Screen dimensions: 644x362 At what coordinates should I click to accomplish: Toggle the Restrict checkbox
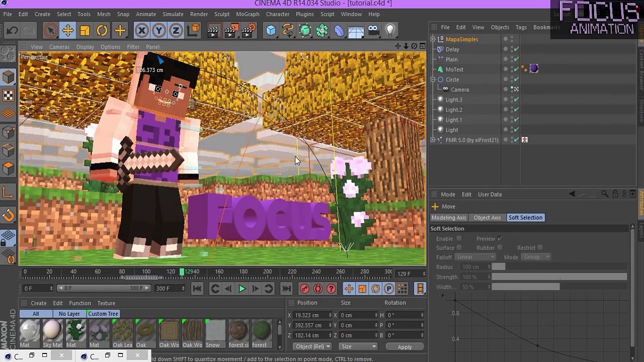click(x=540, y=248)
